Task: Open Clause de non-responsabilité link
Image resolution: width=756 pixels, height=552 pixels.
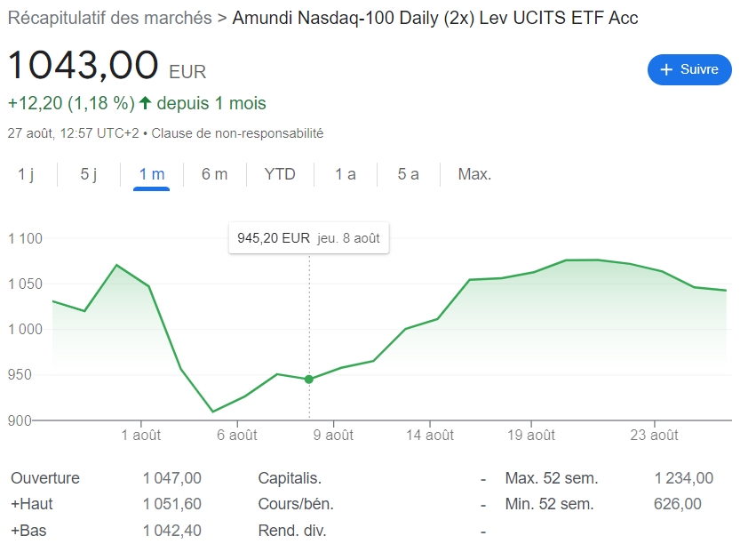Action: click(237, 133)
